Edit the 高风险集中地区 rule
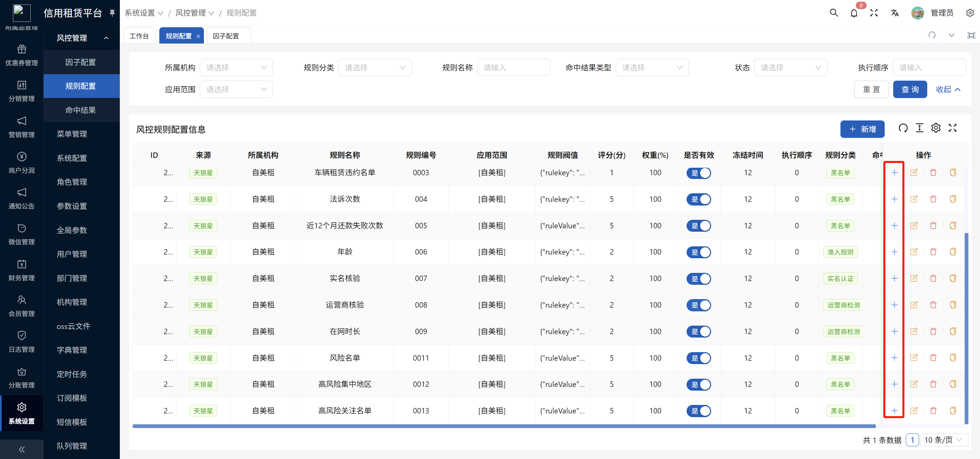980x459 pixels. tap(914, 384)
